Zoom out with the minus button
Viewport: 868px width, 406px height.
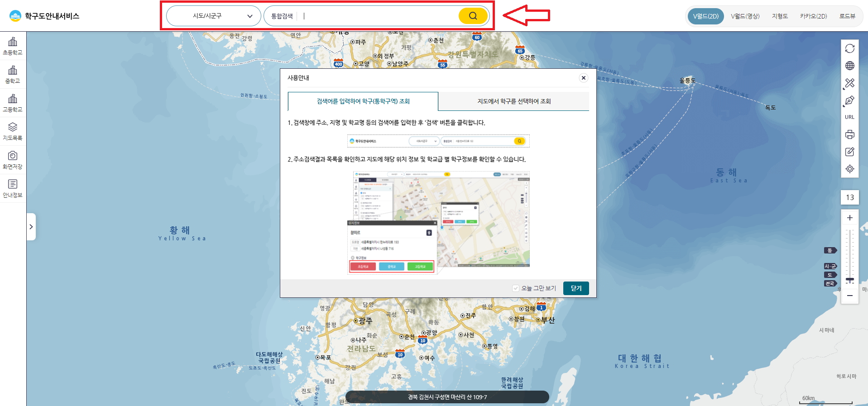[850, 296]
